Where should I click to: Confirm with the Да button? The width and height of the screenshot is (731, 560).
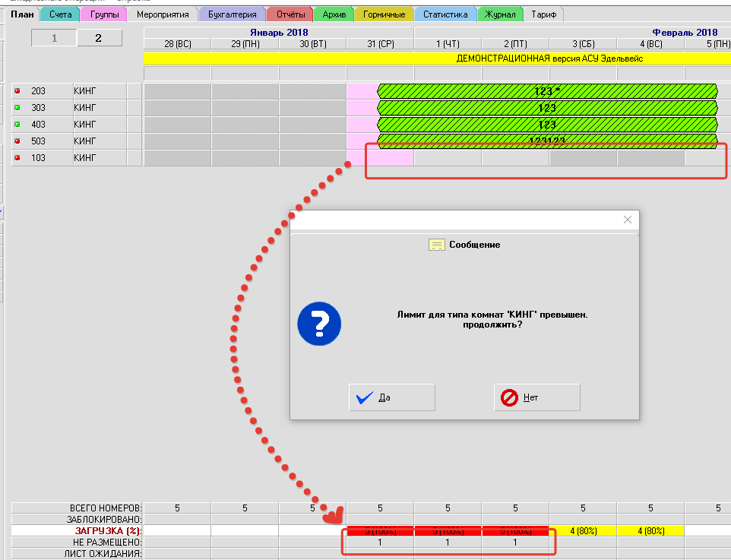pos(391,397)
